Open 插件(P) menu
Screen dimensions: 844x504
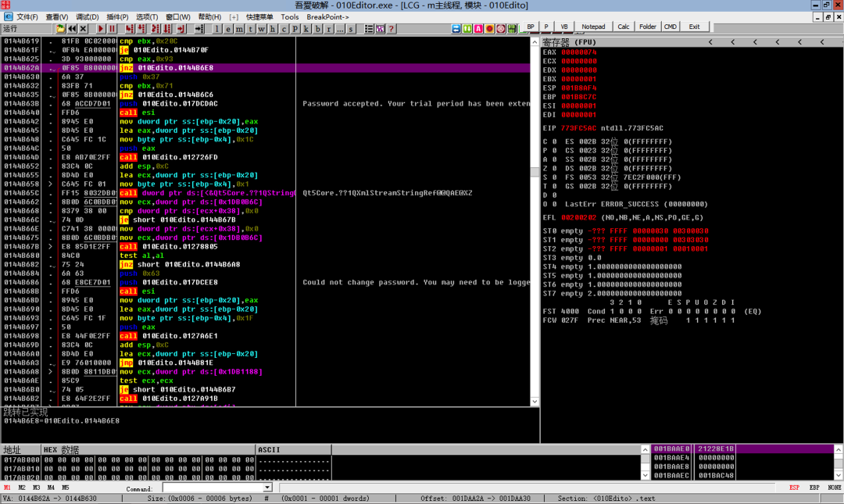117,17
